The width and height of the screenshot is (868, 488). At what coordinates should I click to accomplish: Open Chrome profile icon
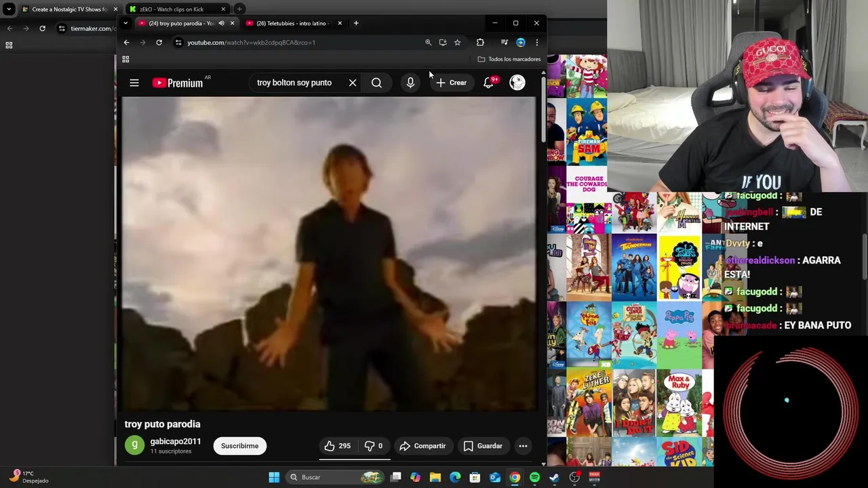click(x=520, y=43)
